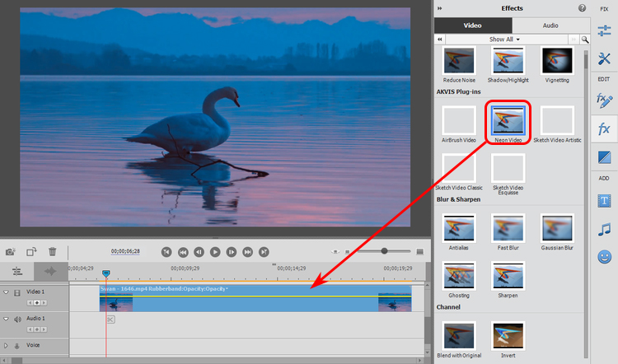Image resolution: width=618 pixels, height=364 pixels.
Task: Go to the previous effects category
Action: [440, 40]
